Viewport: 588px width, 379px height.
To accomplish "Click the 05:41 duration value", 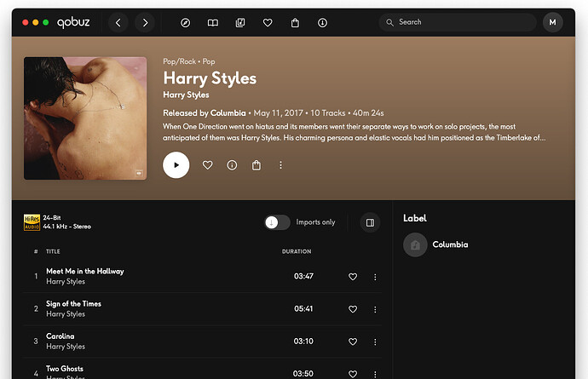I will (303, 309).
